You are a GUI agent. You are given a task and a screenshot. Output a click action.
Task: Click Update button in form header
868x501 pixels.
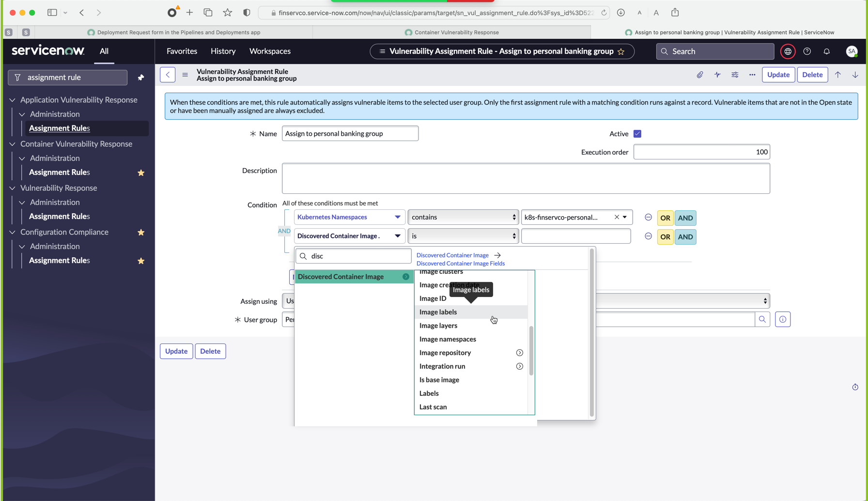point(778,75)
